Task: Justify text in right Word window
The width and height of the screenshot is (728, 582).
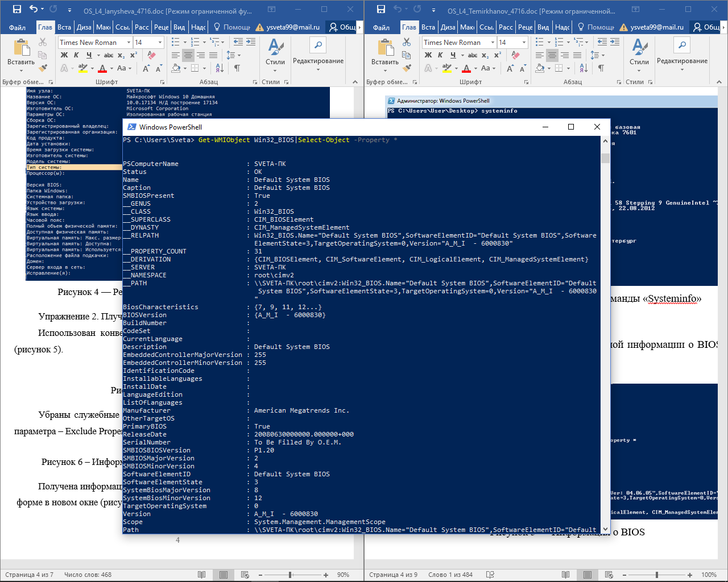Action: 577,55
